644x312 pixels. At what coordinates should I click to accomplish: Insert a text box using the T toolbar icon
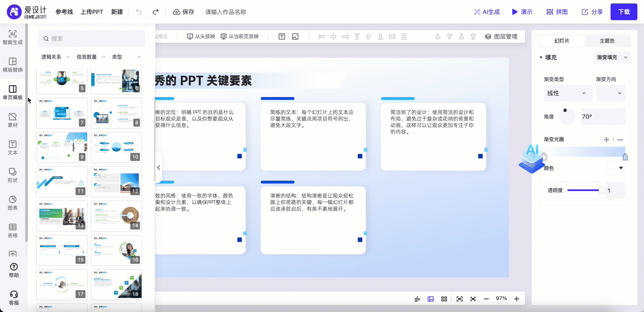pos(281,36)
